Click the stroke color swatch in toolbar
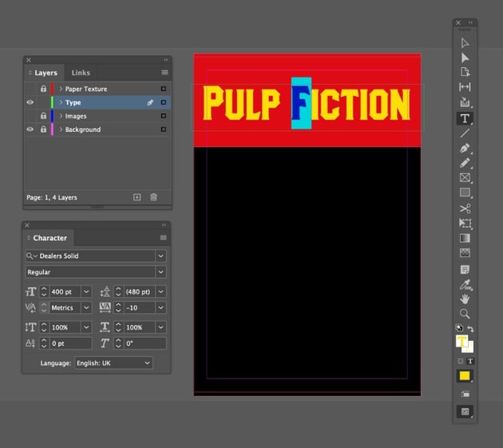503x448 pixels. pyautogui.click(x=469, y=348)
